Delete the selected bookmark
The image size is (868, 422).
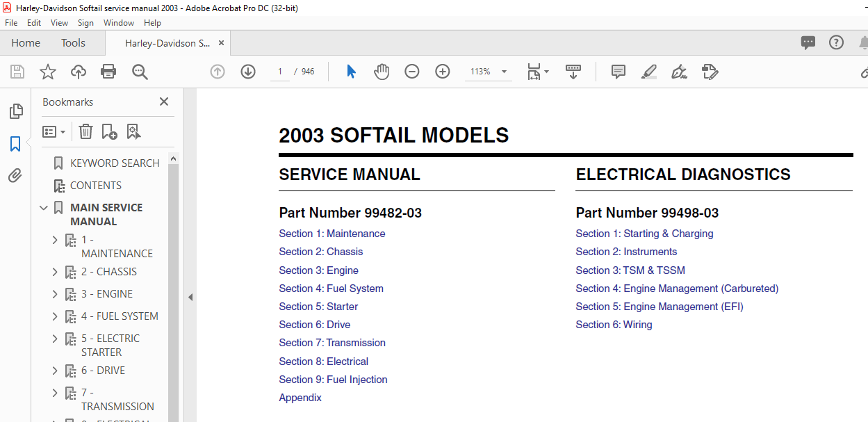85,131
